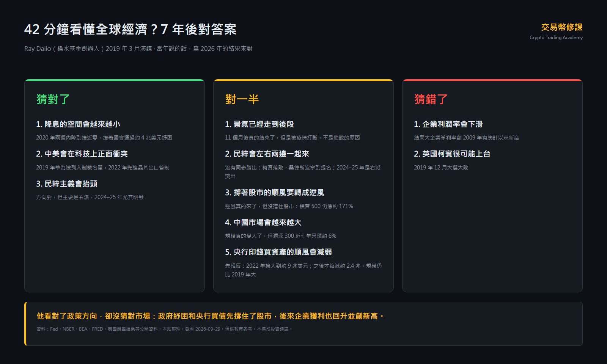Click '1. 企業利潤率會下滑'

448,124
